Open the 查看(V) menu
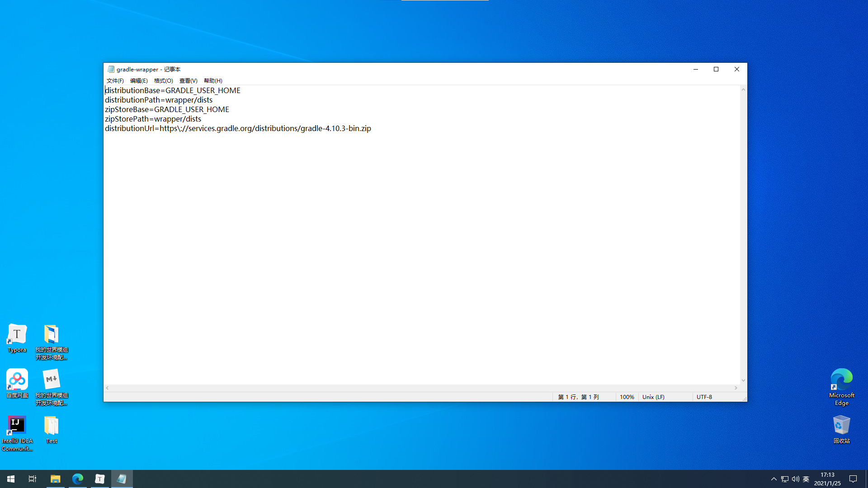Screen dimensions: 868x488 (x=188, y=81)
